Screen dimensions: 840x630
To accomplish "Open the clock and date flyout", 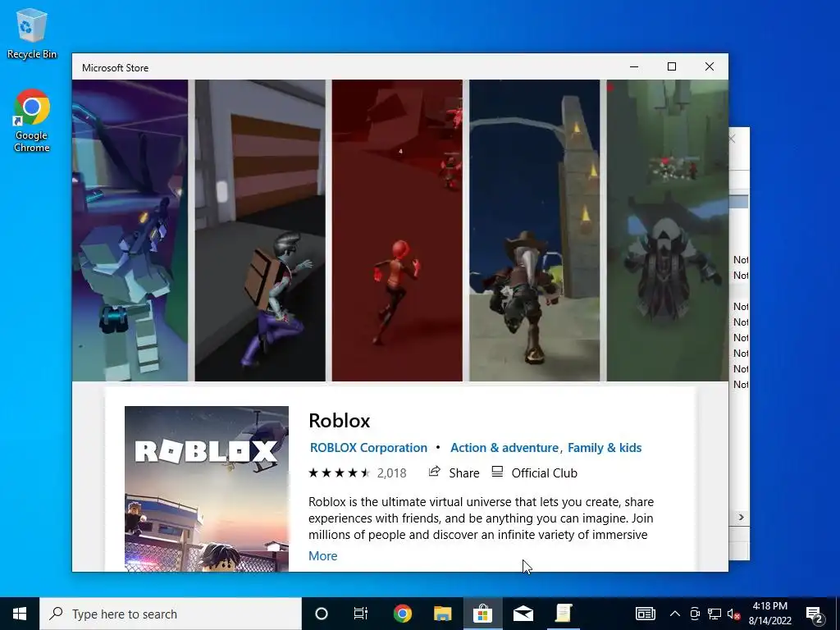I will point(769,614).
